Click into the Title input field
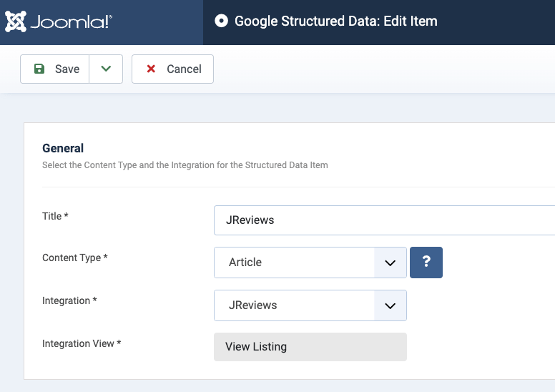The image size is (555, 392). 384,220
